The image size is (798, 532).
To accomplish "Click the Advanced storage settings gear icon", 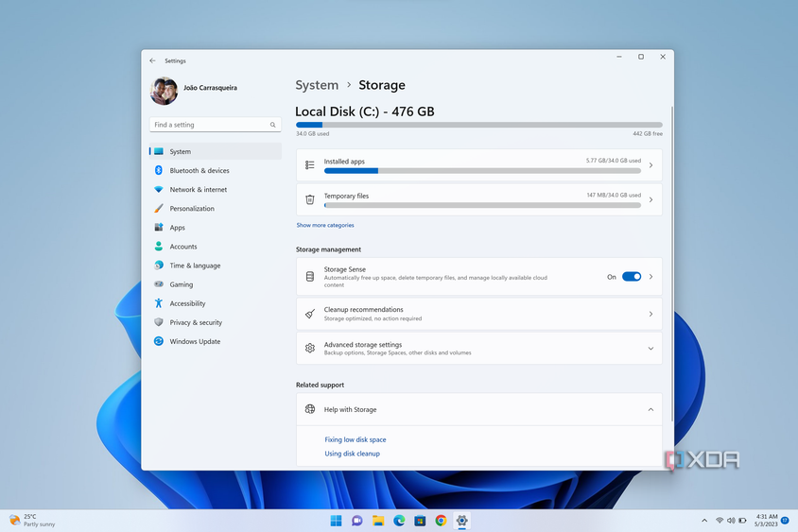I will tap(309, 348).
